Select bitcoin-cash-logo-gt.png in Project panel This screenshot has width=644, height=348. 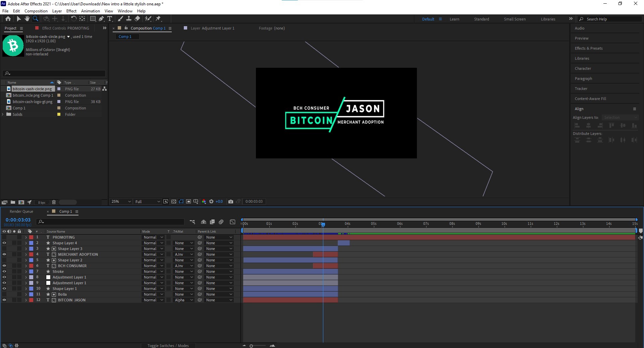(x=33, y=102)
